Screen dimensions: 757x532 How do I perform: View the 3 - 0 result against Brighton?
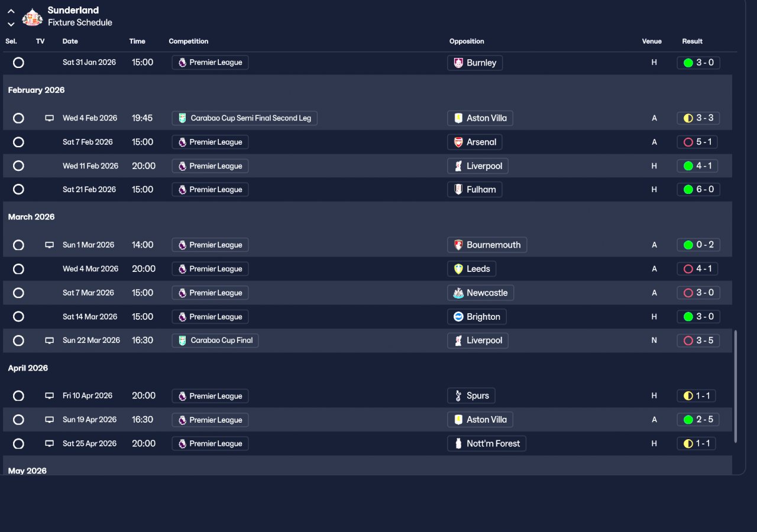coord(698,317)
